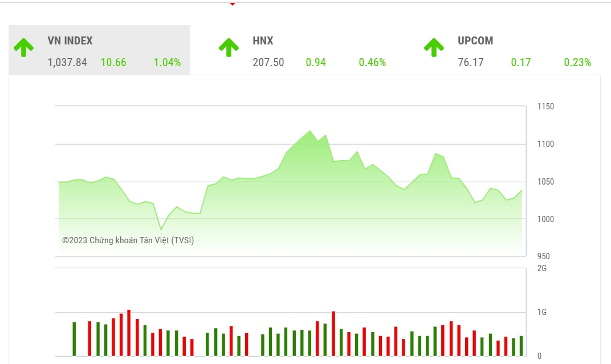The image size is (611, 364).
Task: Open the UPCOM index tab
Action: pyautogui.click(x=510, y=50)
